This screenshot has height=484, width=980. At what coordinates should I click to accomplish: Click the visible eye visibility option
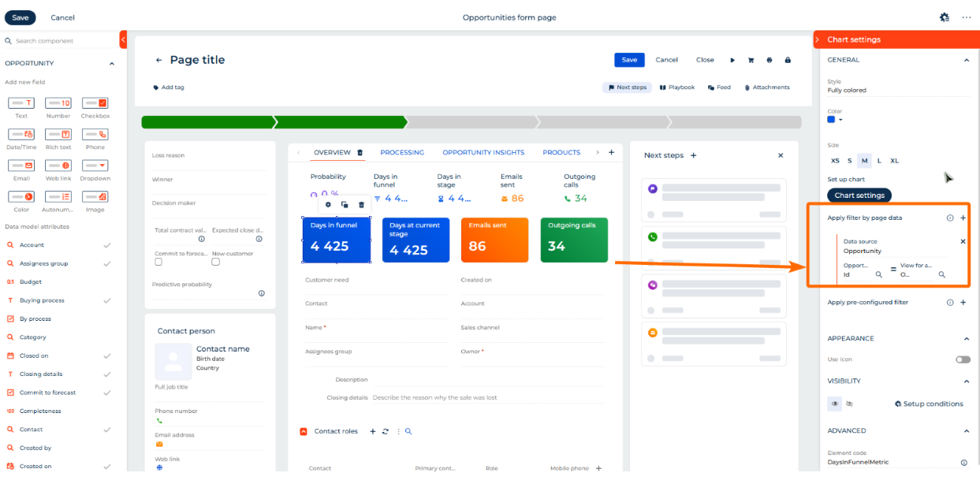coord(834,404)
